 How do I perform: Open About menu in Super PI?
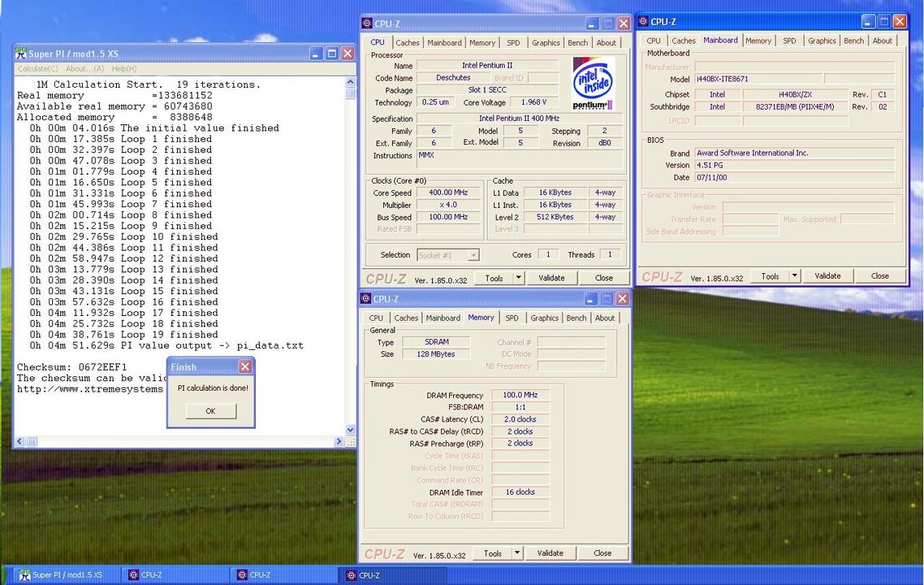coord(85,69)
